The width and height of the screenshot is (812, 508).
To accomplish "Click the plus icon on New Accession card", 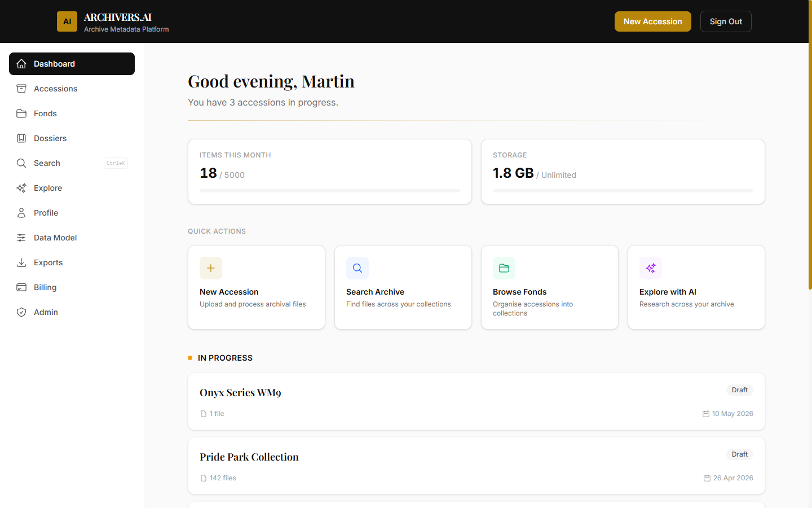I will click(211, 268).
